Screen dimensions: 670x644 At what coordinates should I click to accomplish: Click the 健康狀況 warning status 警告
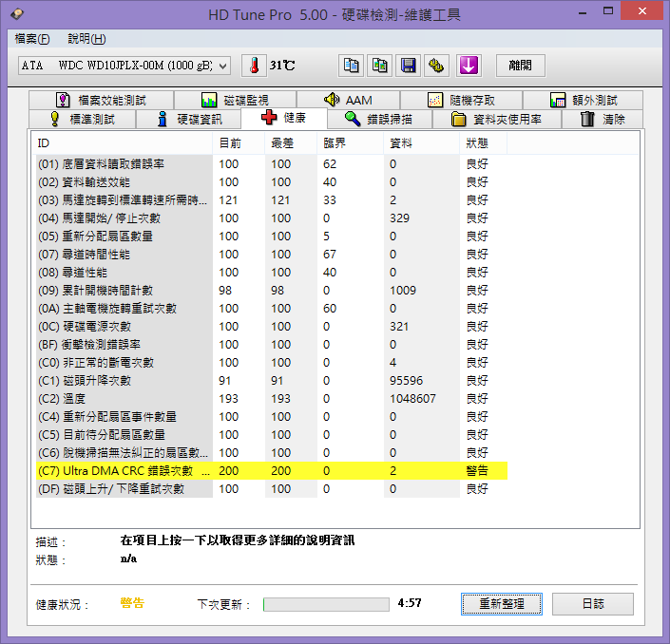132,603
